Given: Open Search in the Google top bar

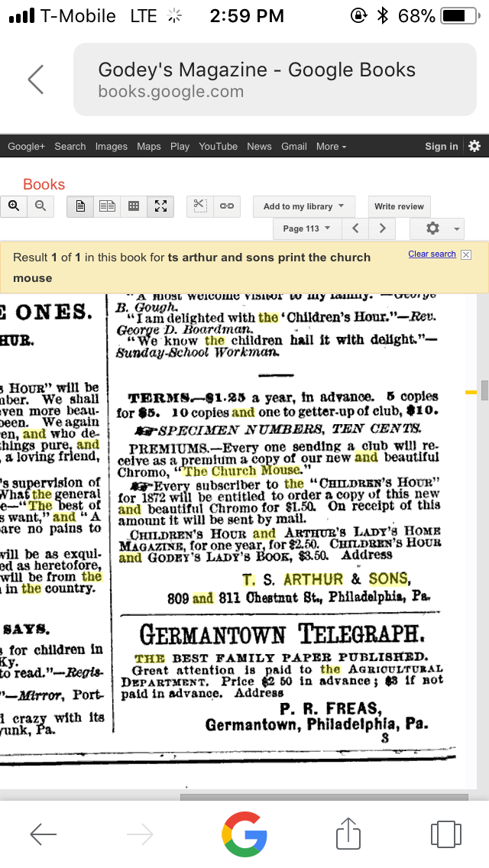Looking at the screenshot, I should [70, 147].
